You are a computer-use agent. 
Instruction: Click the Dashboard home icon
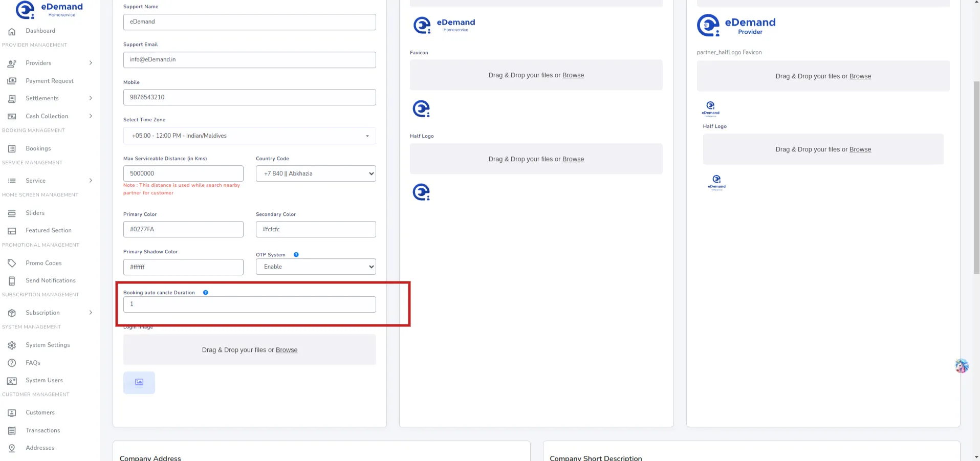(x=12, y=31)
